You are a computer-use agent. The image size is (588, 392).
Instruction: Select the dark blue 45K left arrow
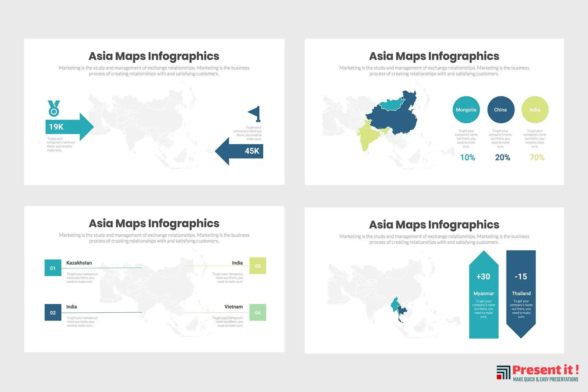pyautogui.click(x=239, y=151)
